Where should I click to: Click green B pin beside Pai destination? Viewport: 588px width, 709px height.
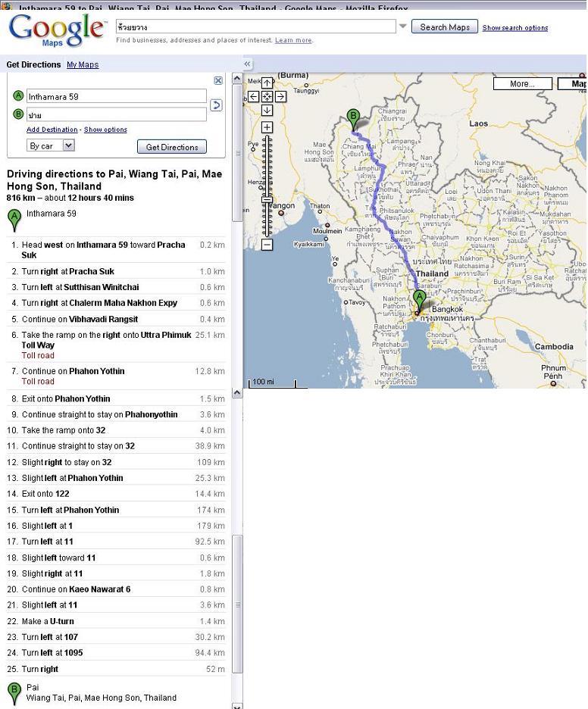pos(14,694)
